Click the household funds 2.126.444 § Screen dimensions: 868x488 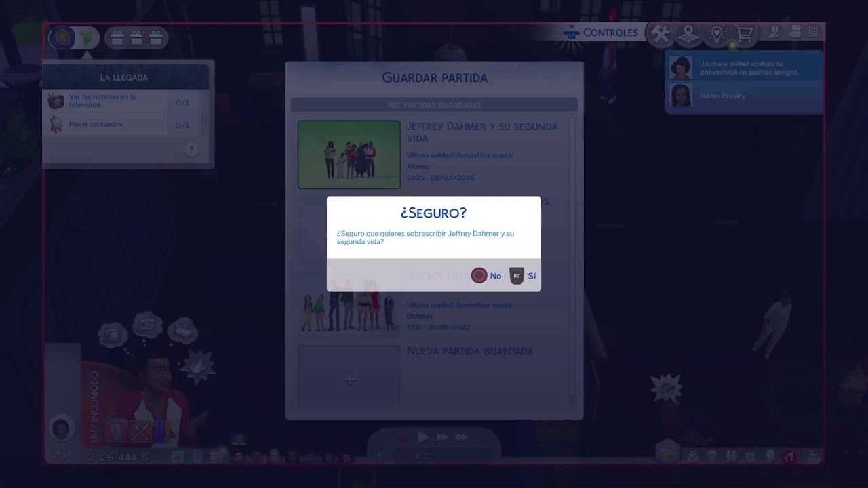click(117, 457)
